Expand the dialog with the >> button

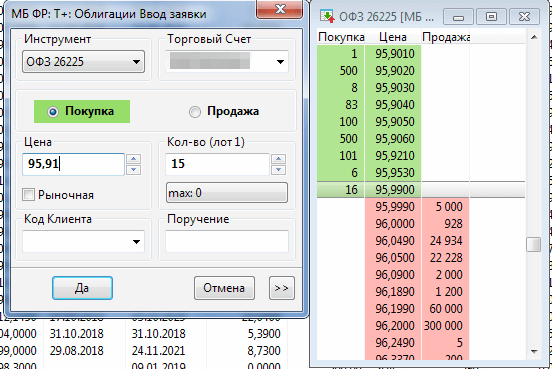(x=282, y=288)
